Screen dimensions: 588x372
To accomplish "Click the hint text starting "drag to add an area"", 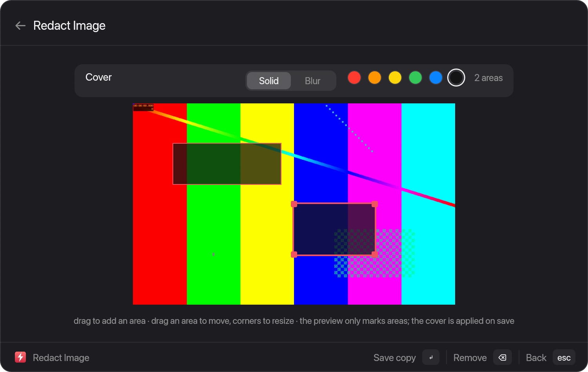I will [294, 321].
